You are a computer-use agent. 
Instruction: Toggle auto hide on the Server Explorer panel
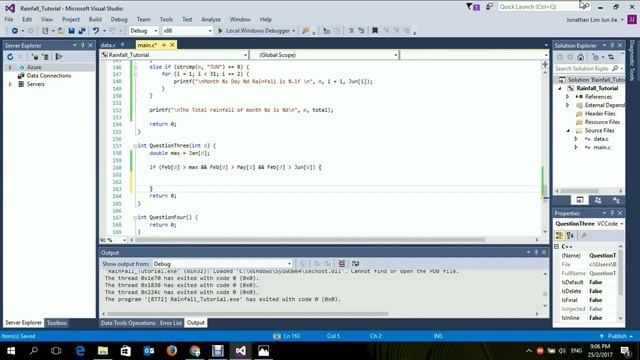pyautogui.click(x=83, y=45)
